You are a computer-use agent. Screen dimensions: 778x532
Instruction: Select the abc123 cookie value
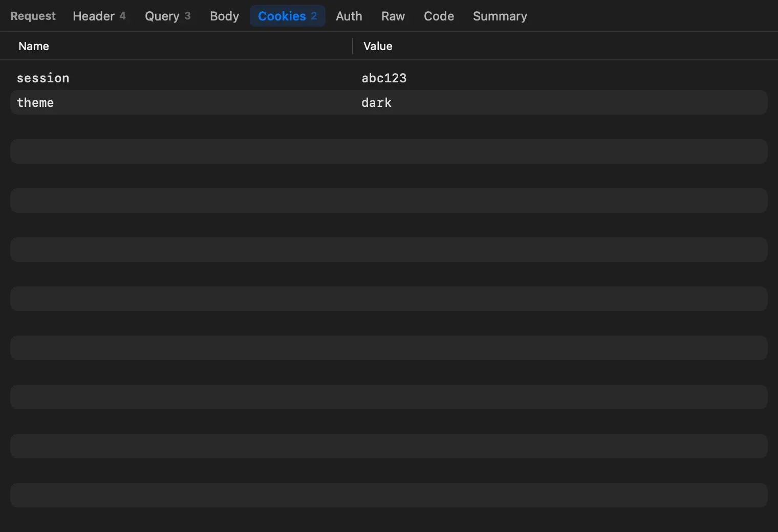pyautogui.click(x=384, y=78)
